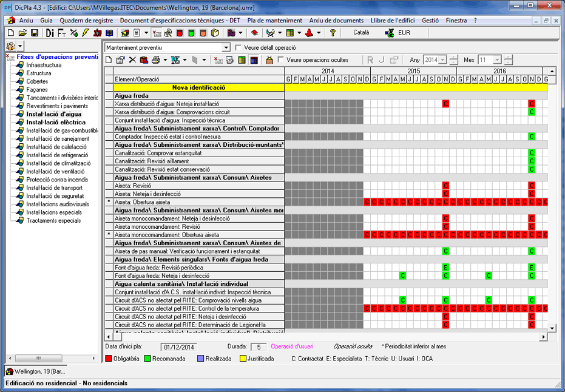Select the Wellington, 19 window tab
This screenshot has width=565, height=392.
(x=36, y=371)
